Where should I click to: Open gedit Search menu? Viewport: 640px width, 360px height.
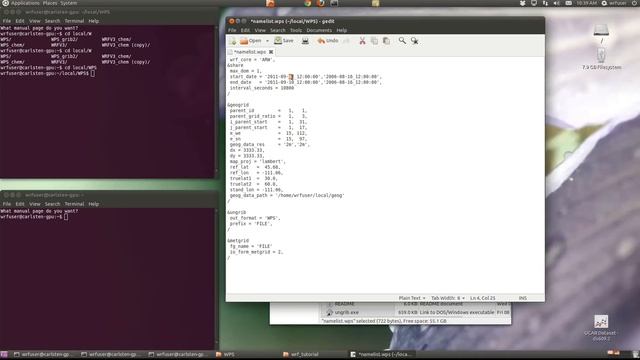point(278,30)
